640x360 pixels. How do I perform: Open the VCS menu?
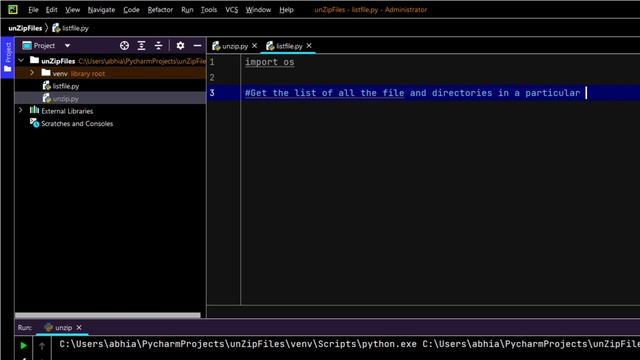[x=231, y=10]
